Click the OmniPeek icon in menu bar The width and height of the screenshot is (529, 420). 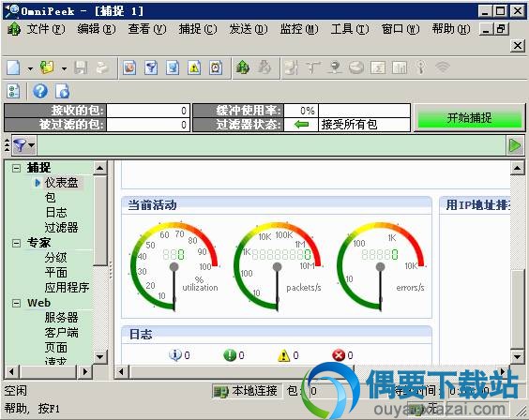click(x=14, y=29)
